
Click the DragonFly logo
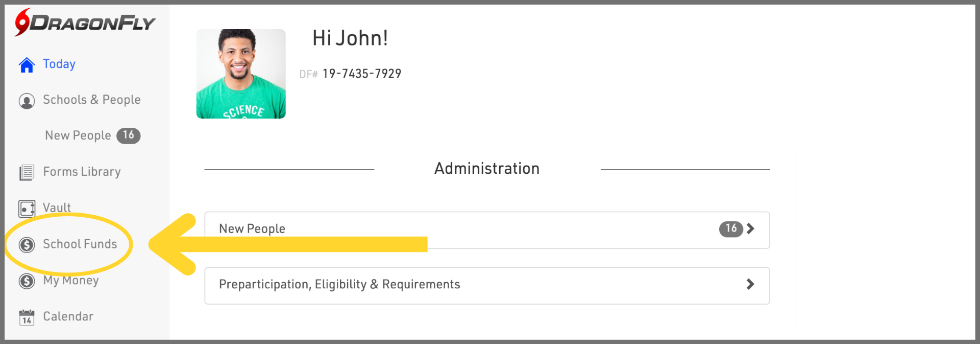(x=85, y=22)
